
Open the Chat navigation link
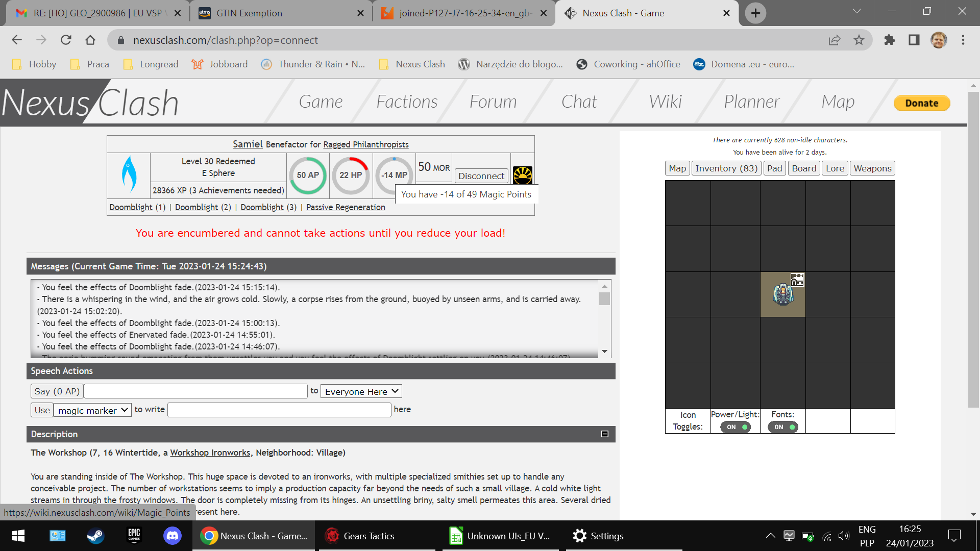579,102
